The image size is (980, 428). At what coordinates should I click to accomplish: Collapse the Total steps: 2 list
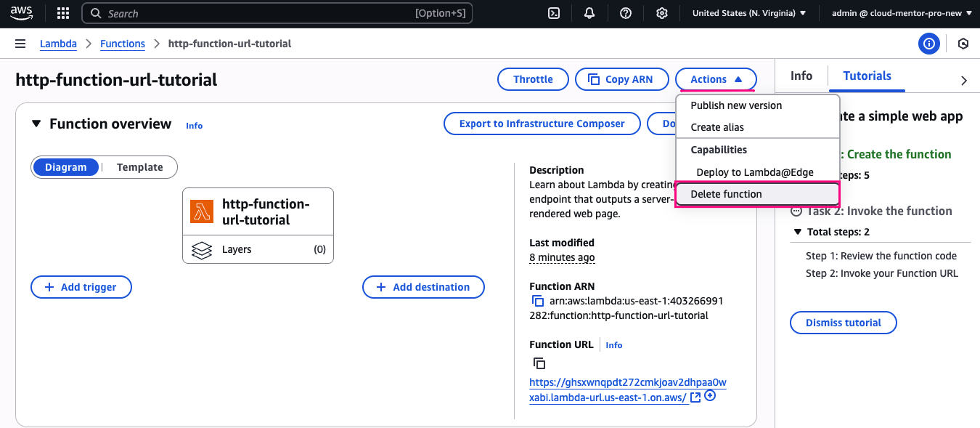click(x=798, y=233)
